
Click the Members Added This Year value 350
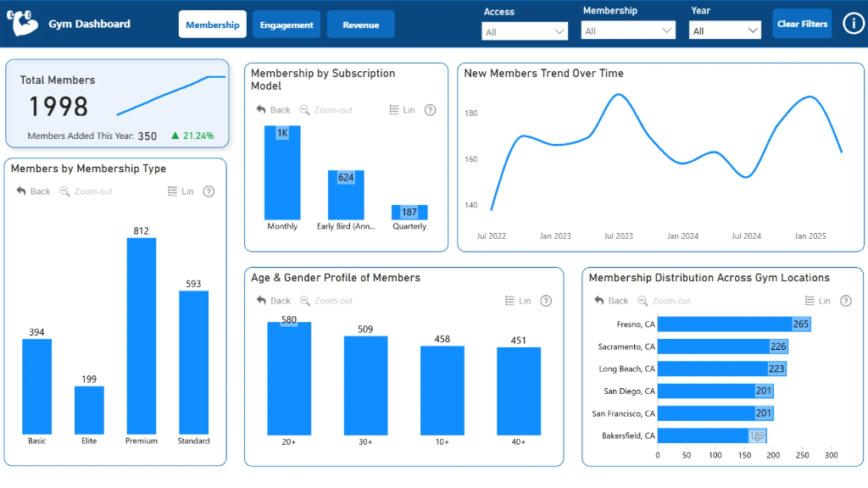(147, 136)
